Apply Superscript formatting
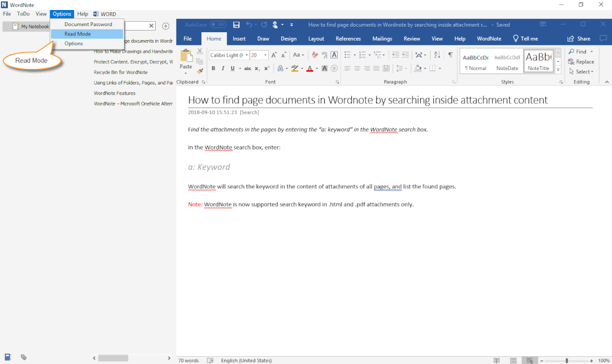This screenshot has width=612, height=364. [267, 68]
